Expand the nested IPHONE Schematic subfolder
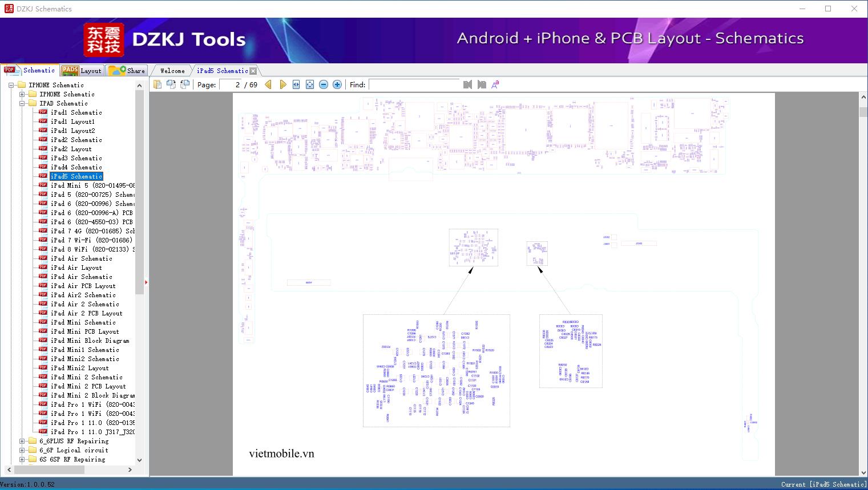The height and width of the screenshot is (490, 868). [x=22, y=94]
